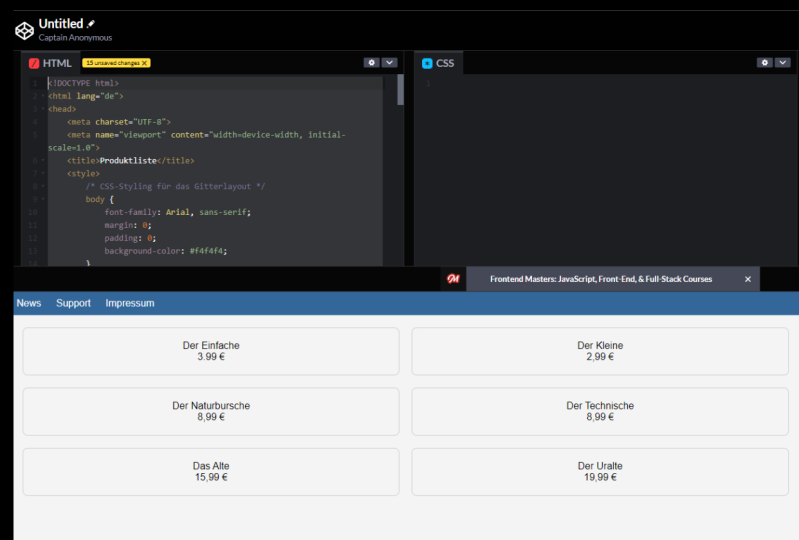The image size is (799, 540).
Task: Select the Der Kleine product card
Action: tap(600, 351)
